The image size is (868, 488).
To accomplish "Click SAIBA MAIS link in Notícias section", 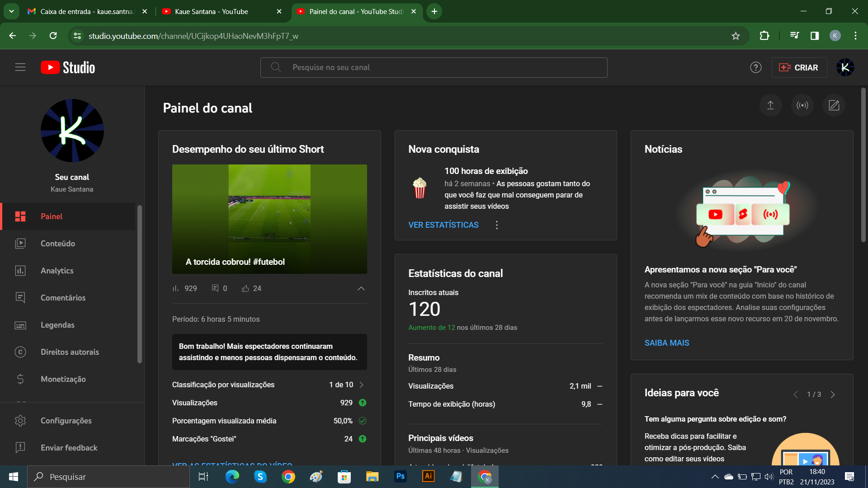I will (667, 343).
